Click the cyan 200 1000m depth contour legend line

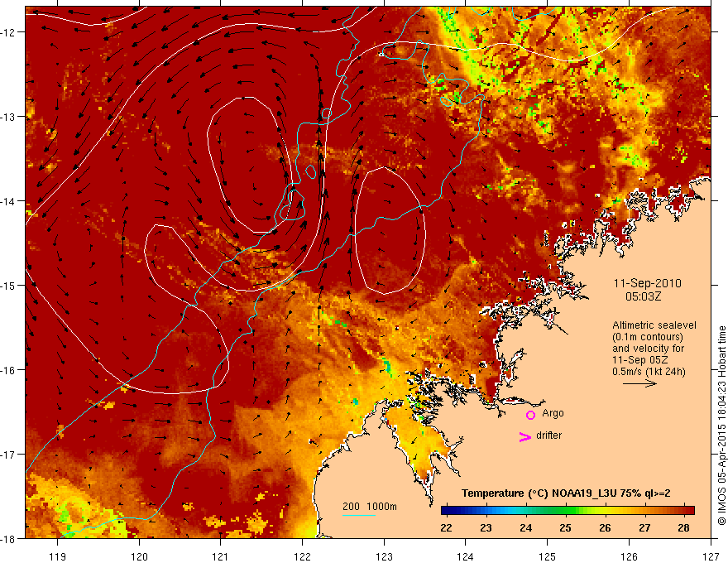click(359, 515)
